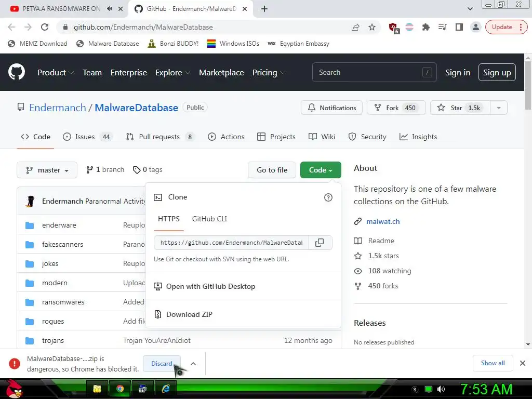Click the Sign in link
The height and width of the screenshot is (399, 532).
point(457,72)
